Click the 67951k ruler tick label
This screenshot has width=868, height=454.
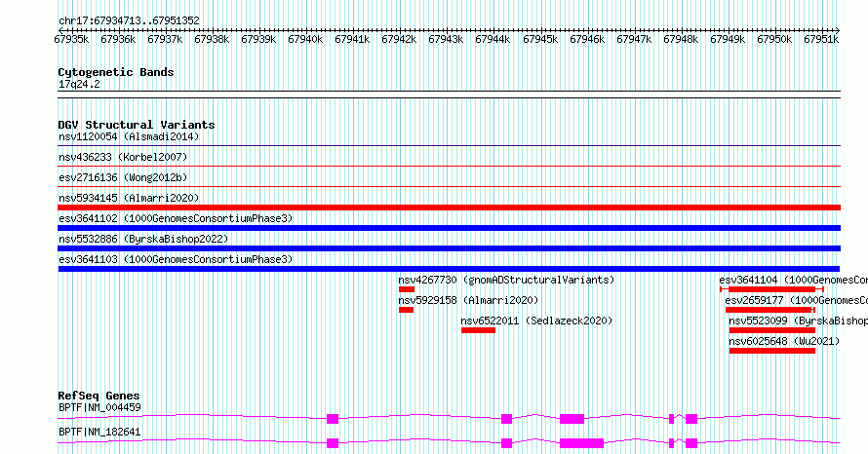tap(821, 39)
